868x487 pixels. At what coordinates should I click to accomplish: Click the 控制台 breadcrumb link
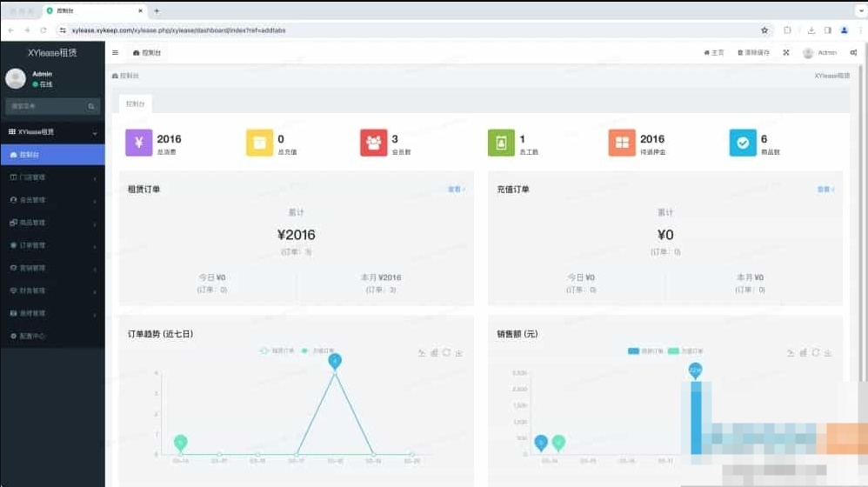[125, 76]
